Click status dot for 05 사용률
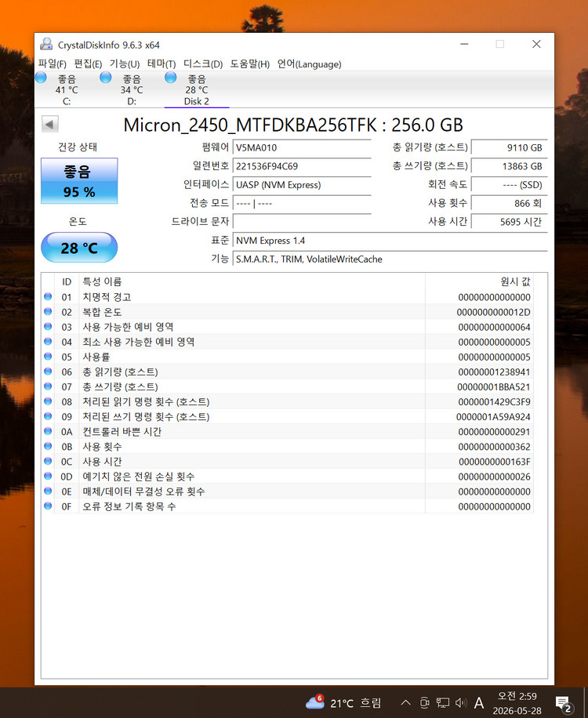This screenshot has width=588, height=718. (48, 357)
